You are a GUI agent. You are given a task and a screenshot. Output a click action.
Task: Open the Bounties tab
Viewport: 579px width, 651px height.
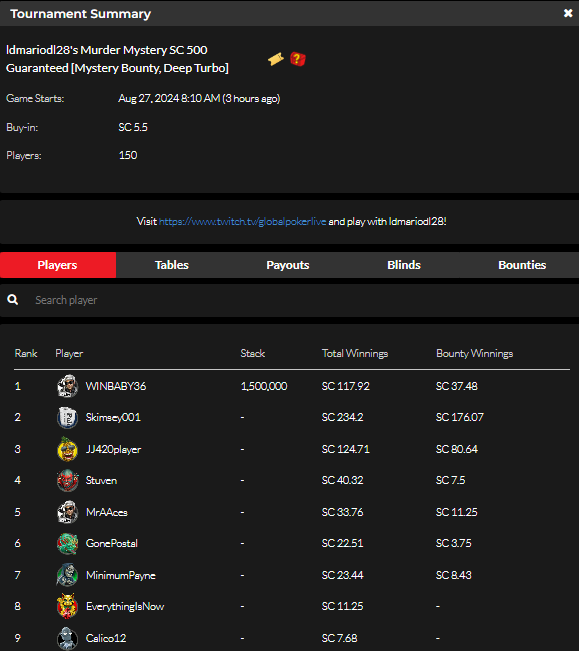point(522,265)
